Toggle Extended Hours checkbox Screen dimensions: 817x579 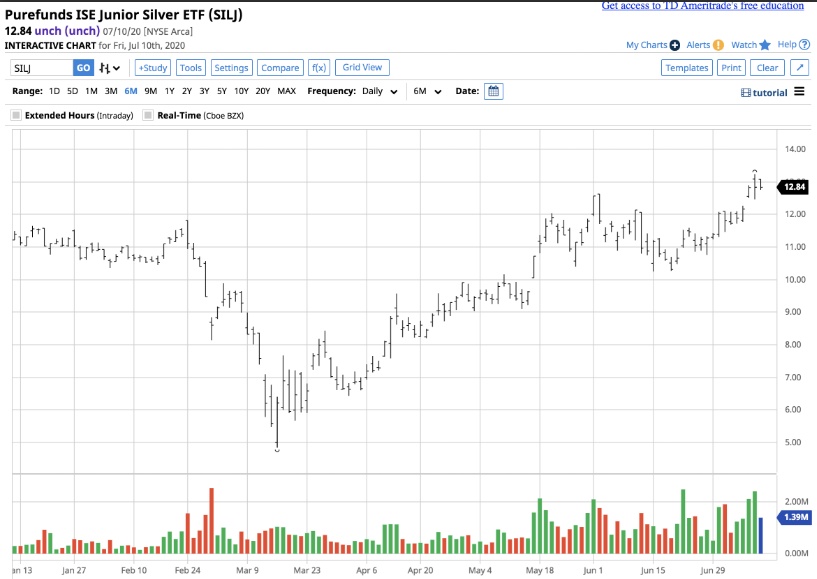click(16, 115)
